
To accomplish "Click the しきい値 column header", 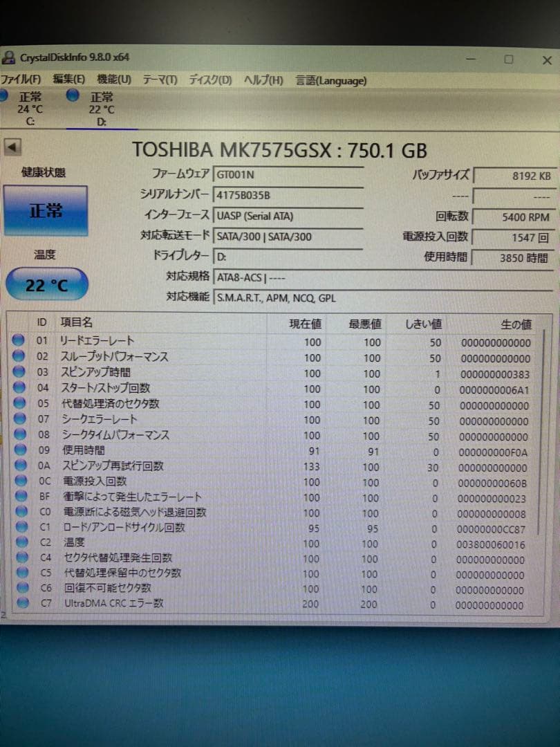I will click(x=423, y=324).
